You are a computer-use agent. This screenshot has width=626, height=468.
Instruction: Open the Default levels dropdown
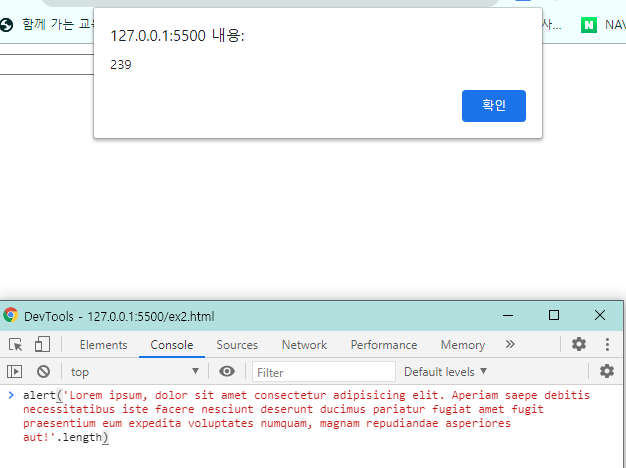[x=446, y=372]
